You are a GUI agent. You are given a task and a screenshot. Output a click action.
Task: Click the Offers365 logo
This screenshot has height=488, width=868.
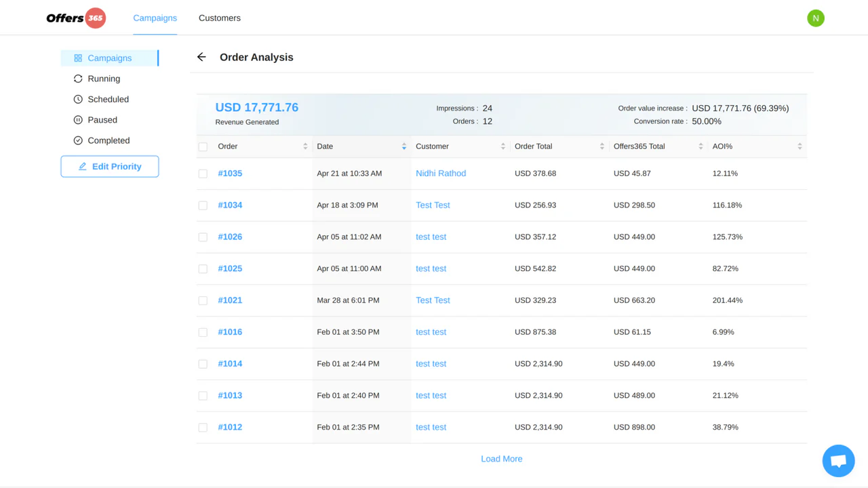pos(76,18)
